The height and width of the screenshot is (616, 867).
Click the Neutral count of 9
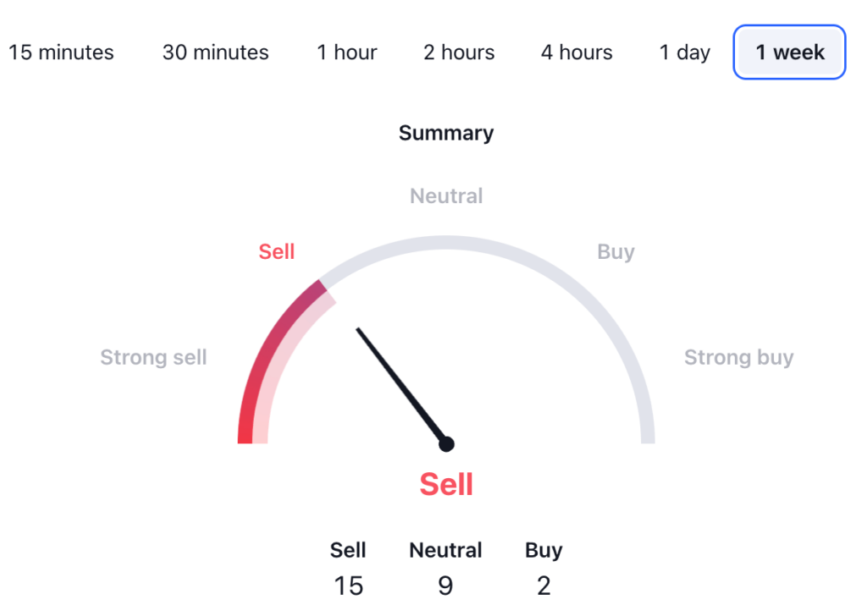pyautogui.click(x=445, y=585)
